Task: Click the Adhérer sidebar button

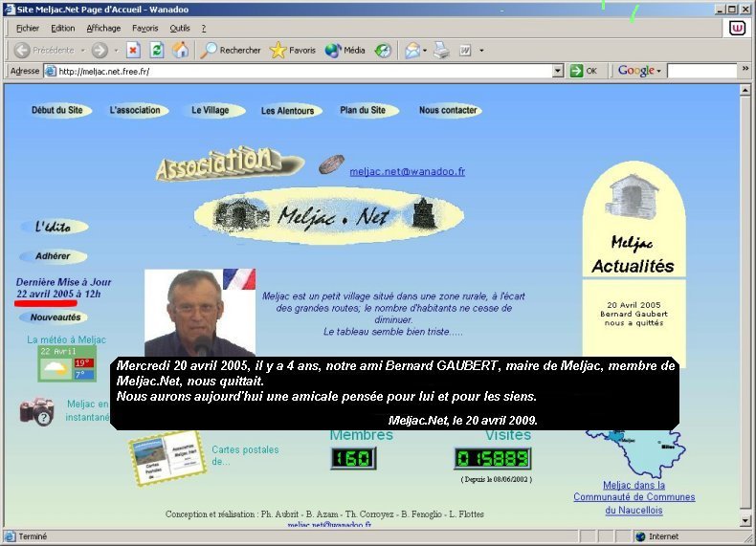Action: [x=53, y=256]
